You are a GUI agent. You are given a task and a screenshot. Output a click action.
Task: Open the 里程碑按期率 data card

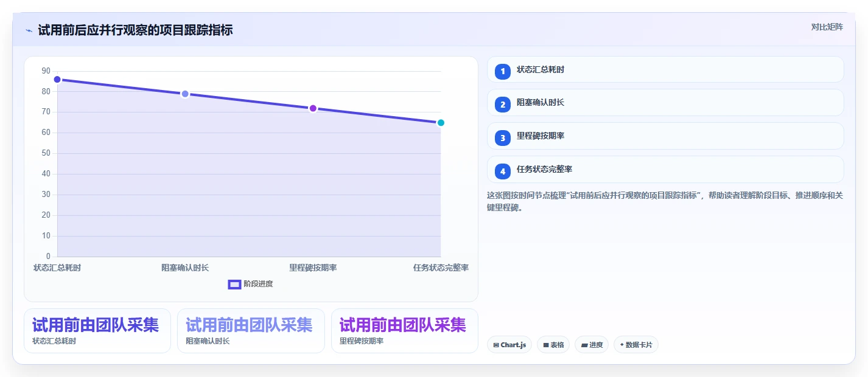coord(405,331)
